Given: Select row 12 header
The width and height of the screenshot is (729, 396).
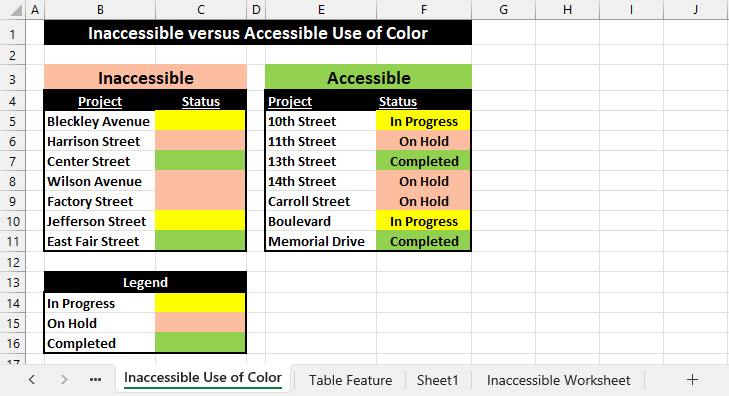Looking at the screenshot, I should [x=13, y=262].
